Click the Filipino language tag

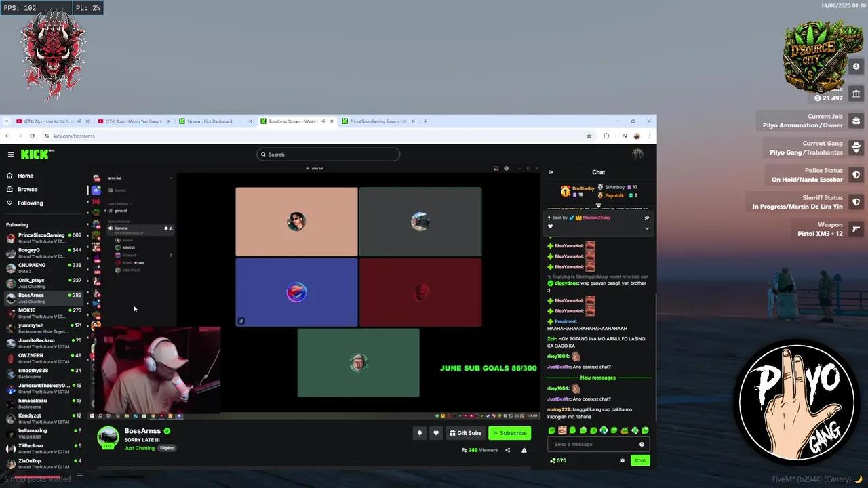point(167,448)
